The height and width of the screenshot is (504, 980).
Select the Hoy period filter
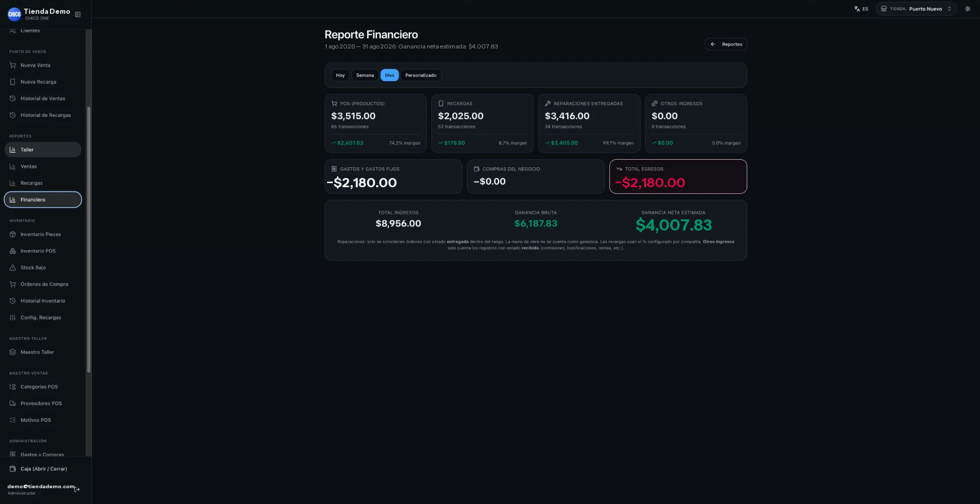(x=340, y=75)
